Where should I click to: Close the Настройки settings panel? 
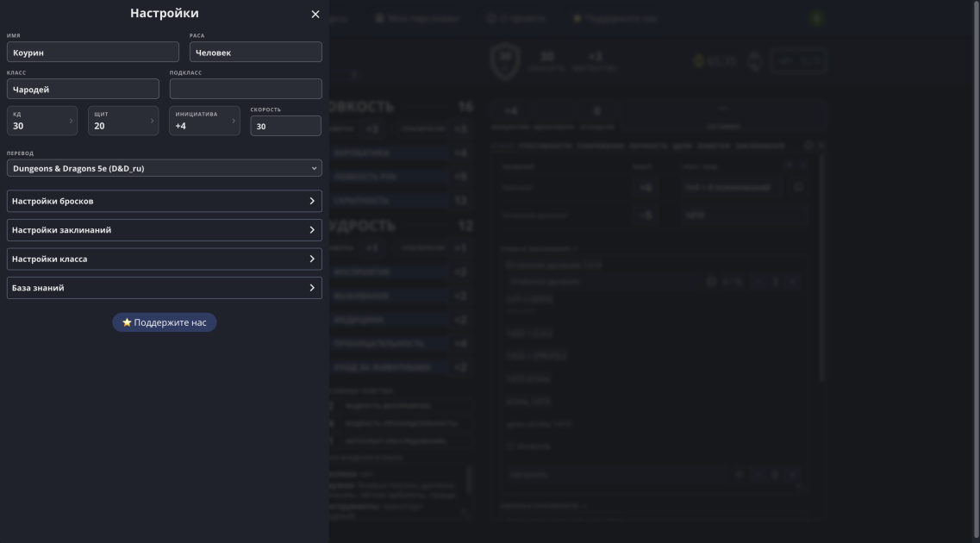315,14
